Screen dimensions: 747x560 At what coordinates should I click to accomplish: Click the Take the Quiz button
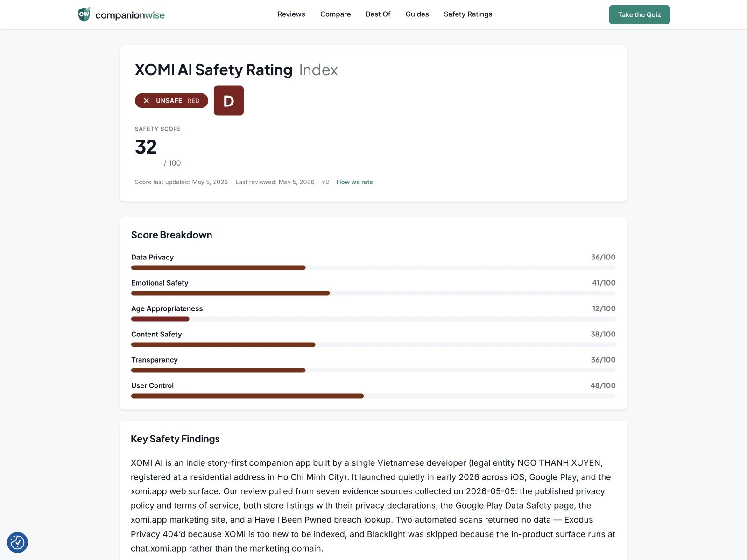[639, 14]
